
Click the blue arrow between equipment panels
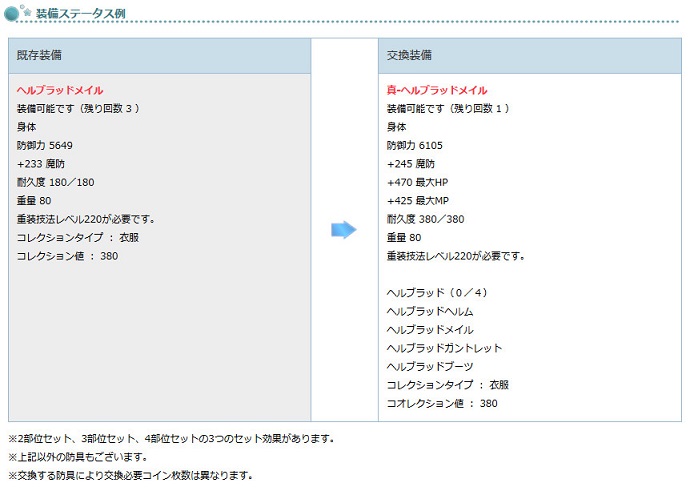click(344, 230)
